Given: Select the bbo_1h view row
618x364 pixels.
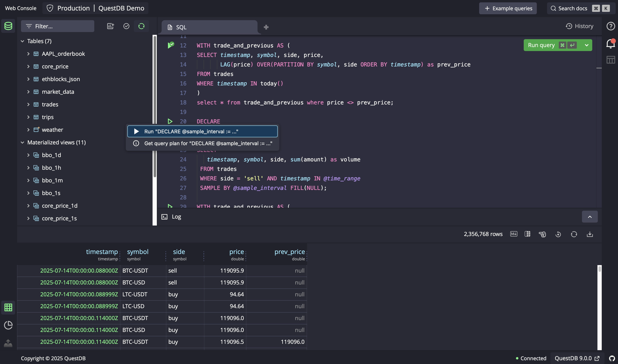Looking at the screenshot, I should 85,168.
